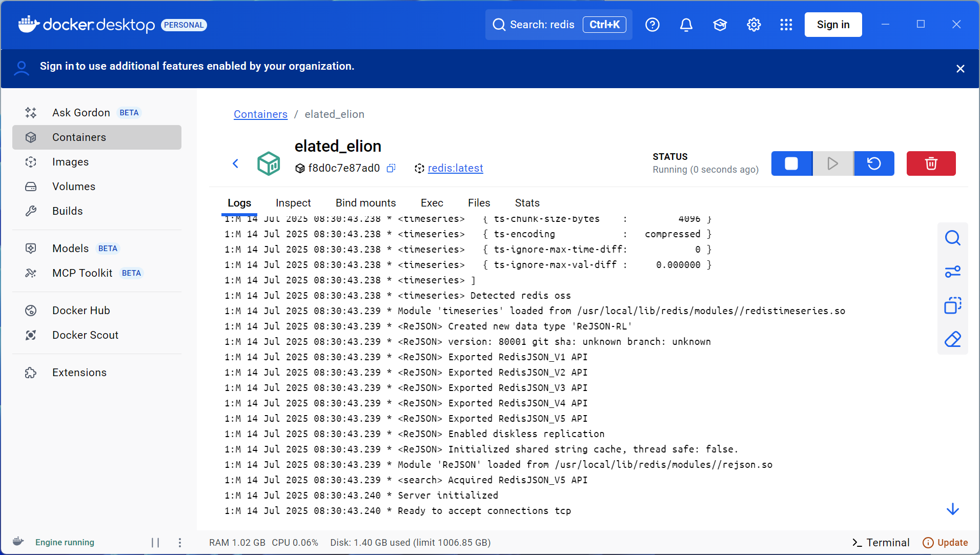Open Ask Gordon in sidebar
This screenshot has height=555, width=980.
97,113
